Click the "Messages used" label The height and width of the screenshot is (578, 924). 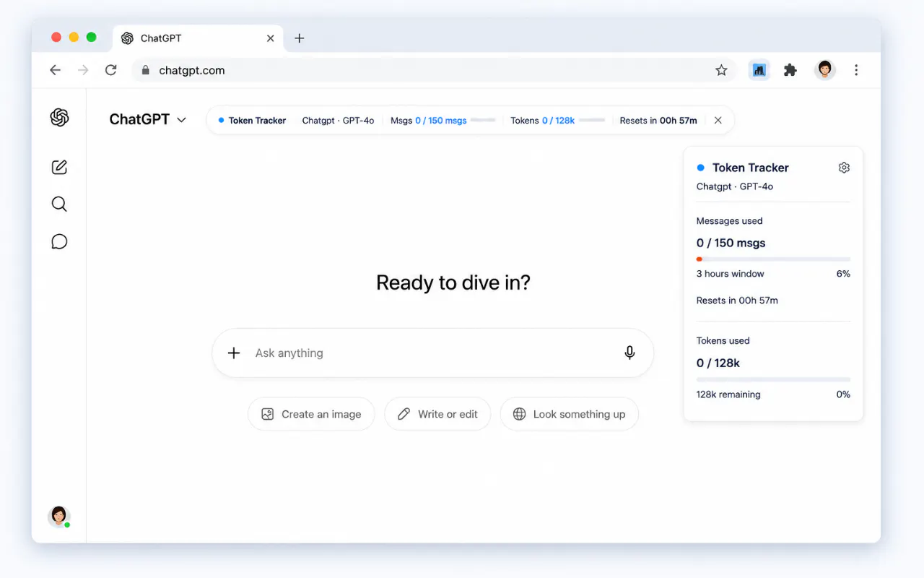(729, 221)
